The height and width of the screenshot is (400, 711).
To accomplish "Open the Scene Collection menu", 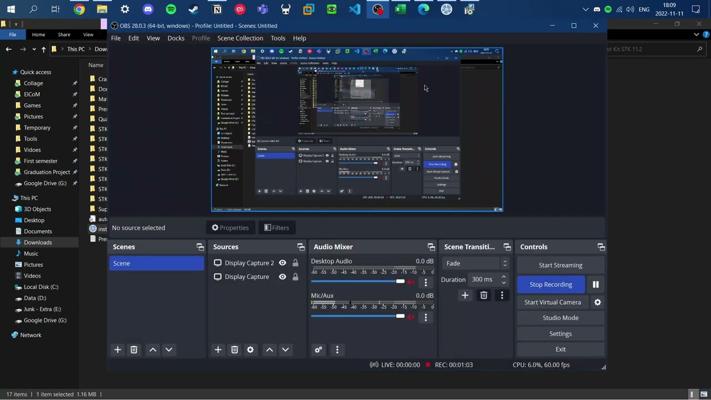I will tap(240, 38).
